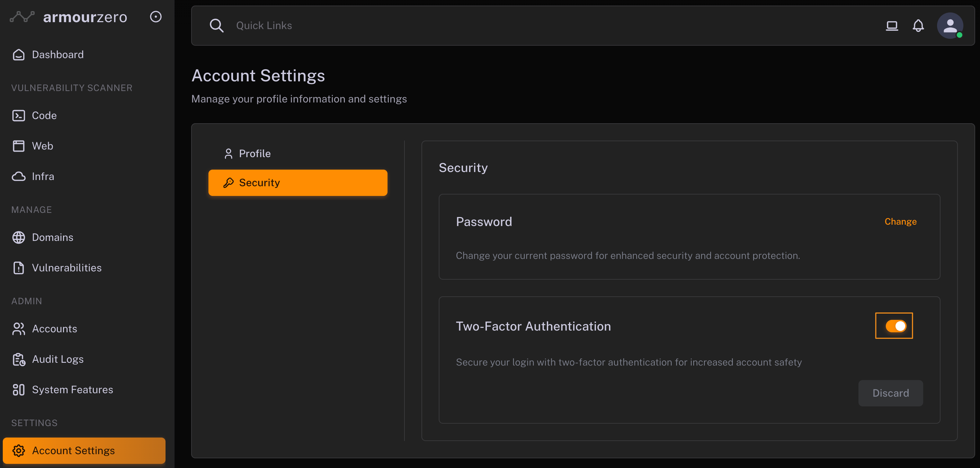Open the user avatar menu
Image resolution: width=980 pixels, height=468 pixels.
pyautogui.click(x=950, y=26)
